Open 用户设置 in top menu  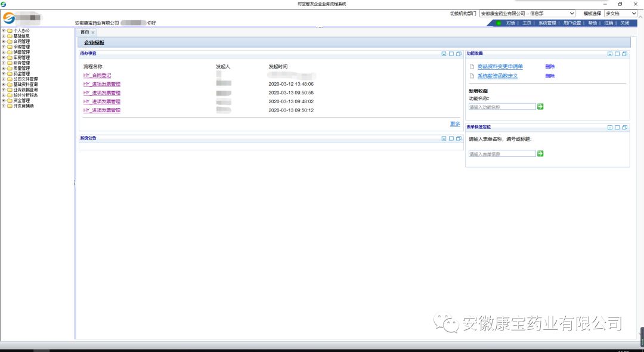pyautogui.click(x=572, y=23)
